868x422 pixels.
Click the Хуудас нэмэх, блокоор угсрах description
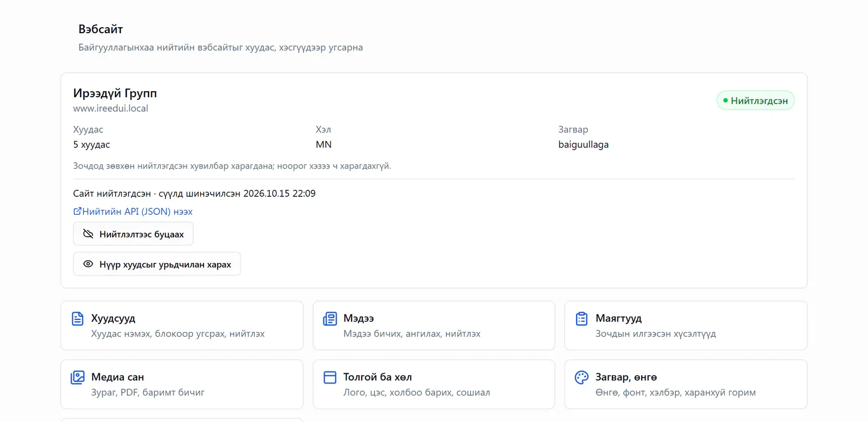point(178,334)
